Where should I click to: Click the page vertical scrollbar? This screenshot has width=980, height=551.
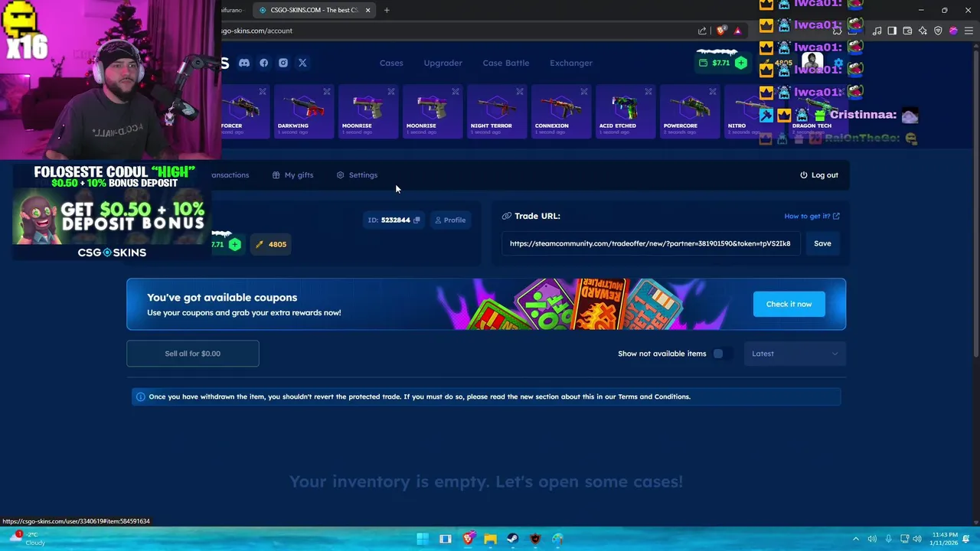coord(975,199)
